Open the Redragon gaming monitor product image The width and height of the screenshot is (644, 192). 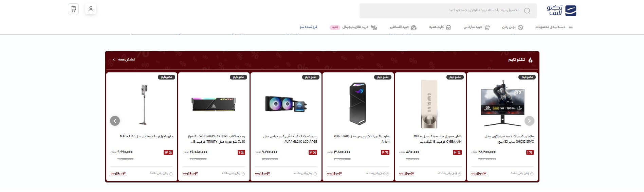(x=502, y=104)
